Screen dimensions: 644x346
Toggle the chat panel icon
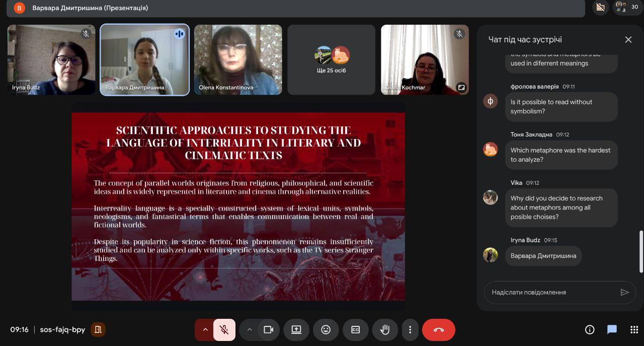612,330
